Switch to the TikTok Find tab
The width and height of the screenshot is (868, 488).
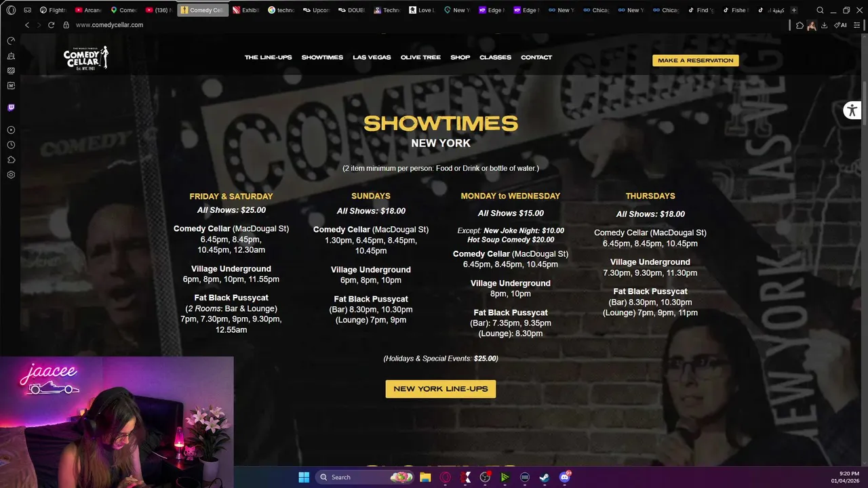702,10
